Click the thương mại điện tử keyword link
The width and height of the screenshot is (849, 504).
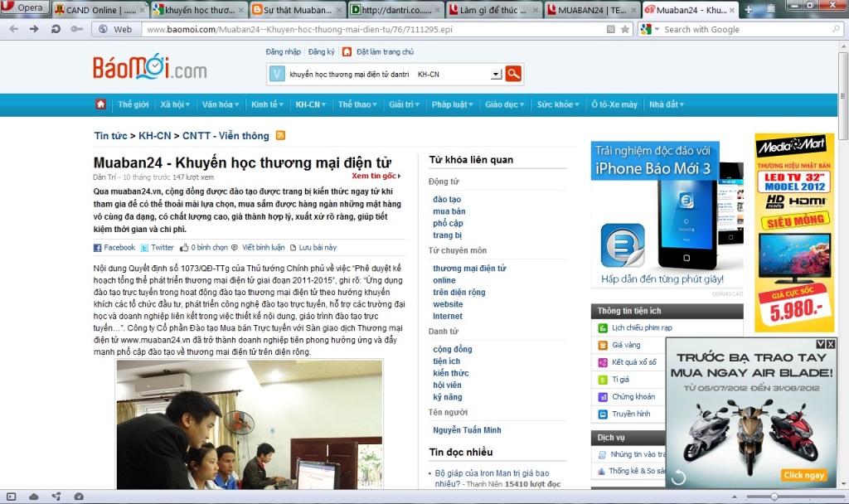[x=469, y=269]
